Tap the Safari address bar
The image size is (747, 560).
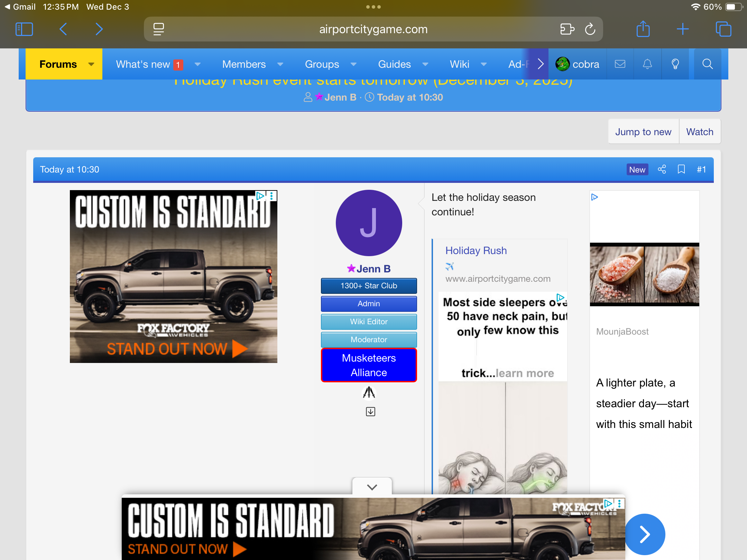[373, 29]
